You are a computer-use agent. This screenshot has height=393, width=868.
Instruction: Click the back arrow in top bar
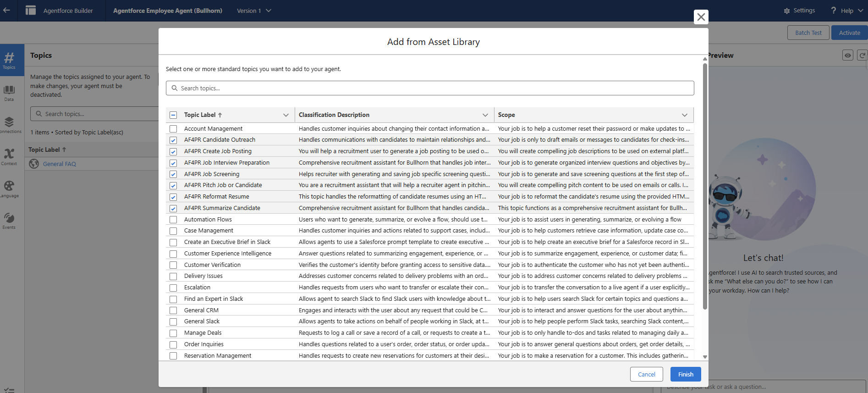(6, 10)
